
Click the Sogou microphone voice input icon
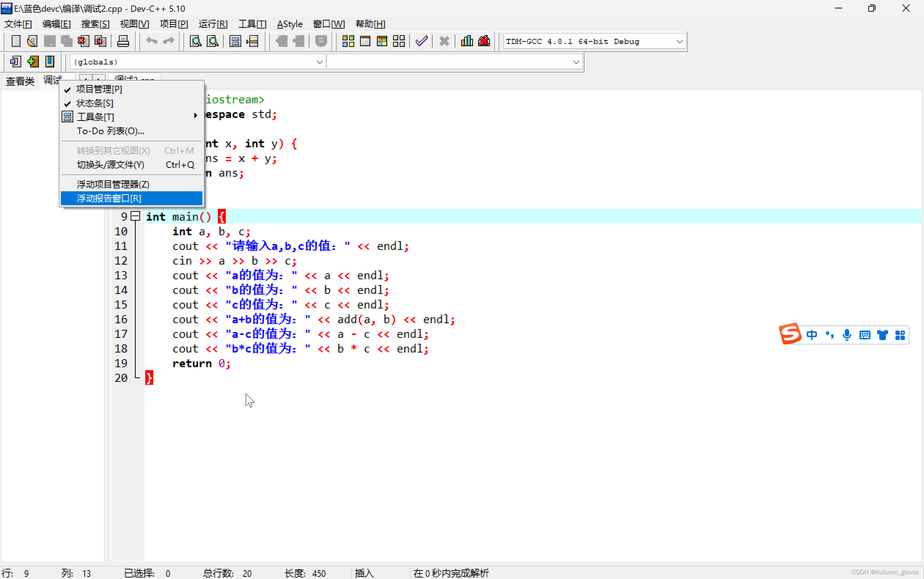tap(847, 335)
